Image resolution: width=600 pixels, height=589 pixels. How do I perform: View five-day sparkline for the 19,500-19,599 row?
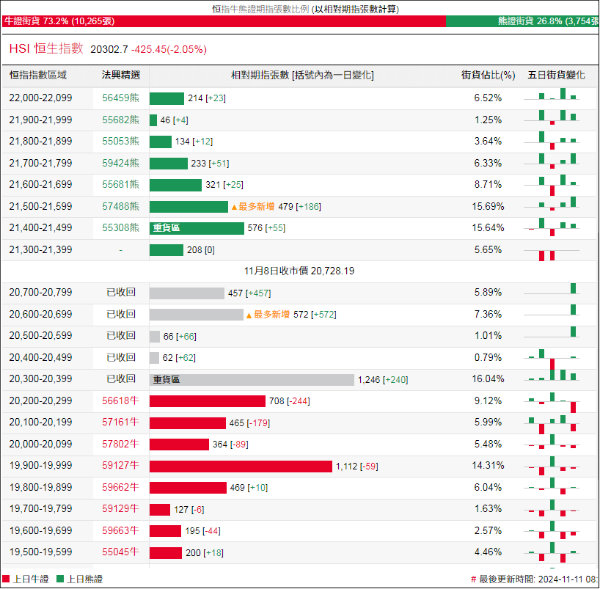click(552, 553)
